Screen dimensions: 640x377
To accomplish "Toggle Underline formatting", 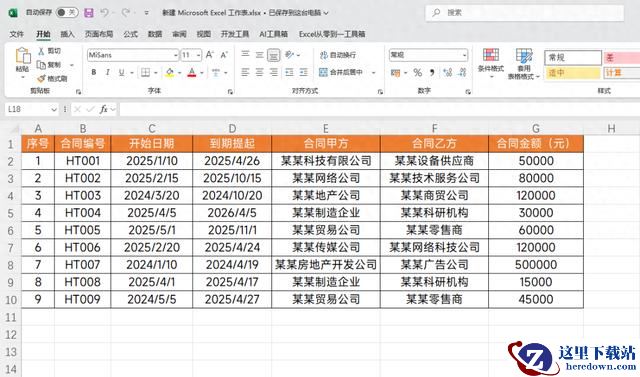I will (x=121, y=73).
